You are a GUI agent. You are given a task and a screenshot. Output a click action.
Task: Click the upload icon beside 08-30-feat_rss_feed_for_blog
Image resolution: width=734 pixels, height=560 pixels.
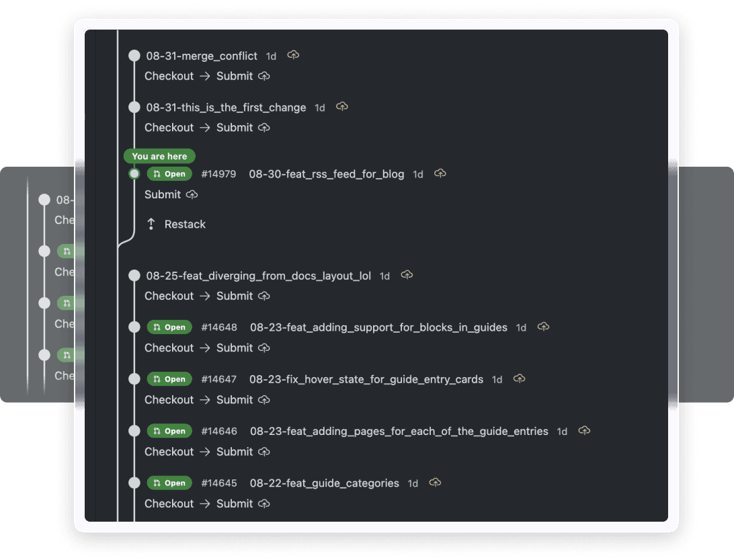[x=440, y=173]
